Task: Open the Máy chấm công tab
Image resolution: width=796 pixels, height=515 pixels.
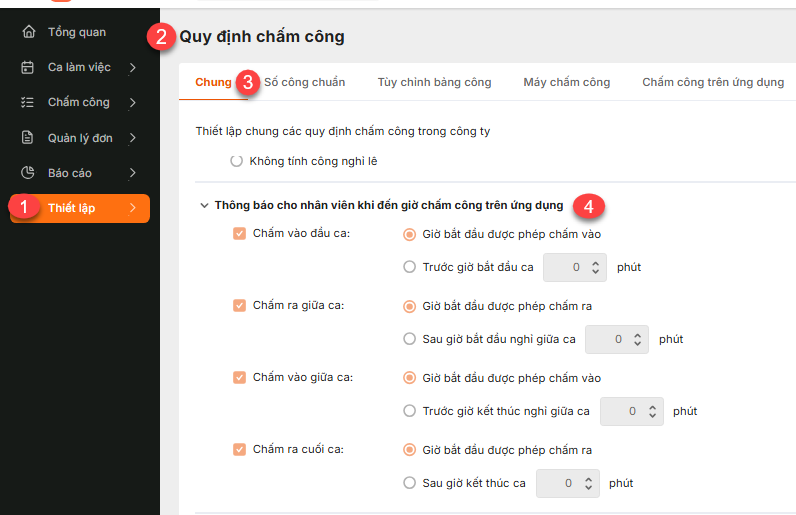Action: [x=566, y=82]
